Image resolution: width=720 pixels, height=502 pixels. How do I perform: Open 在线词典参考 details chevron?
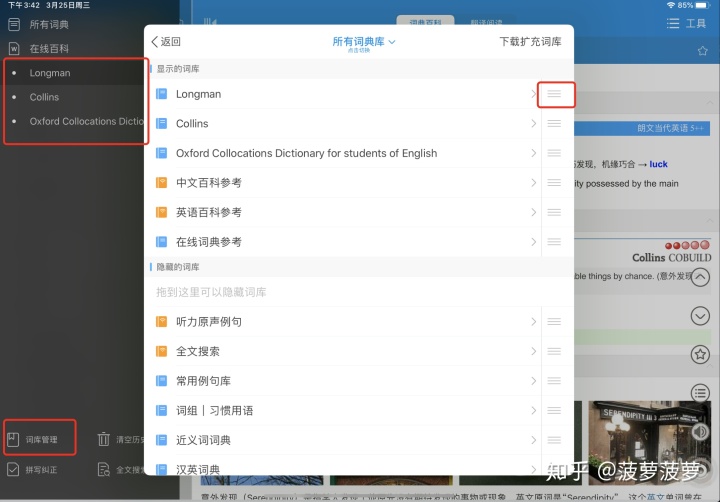pos(534,242)
